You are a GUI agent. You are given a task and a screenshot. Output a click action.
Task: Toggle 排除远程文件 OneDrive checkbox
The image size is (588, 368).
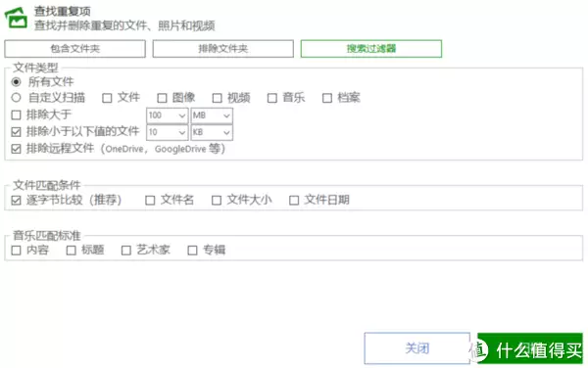16,149
